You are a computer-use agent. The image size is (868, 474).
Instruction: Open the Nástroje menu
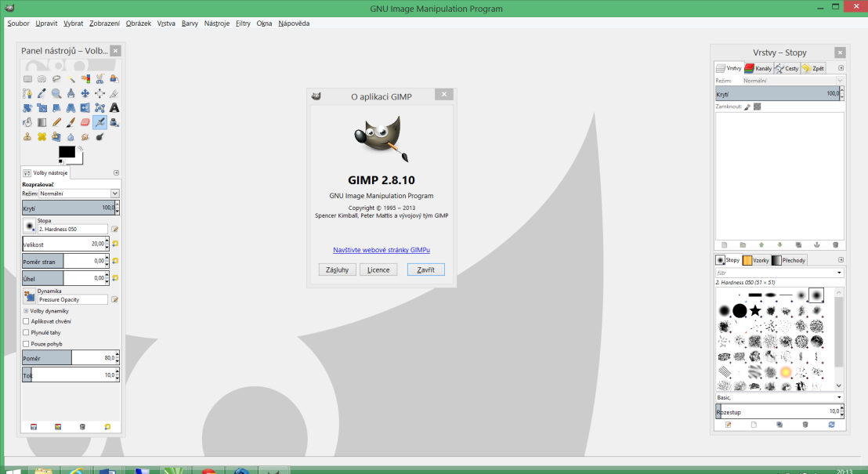tap(216, 24)
